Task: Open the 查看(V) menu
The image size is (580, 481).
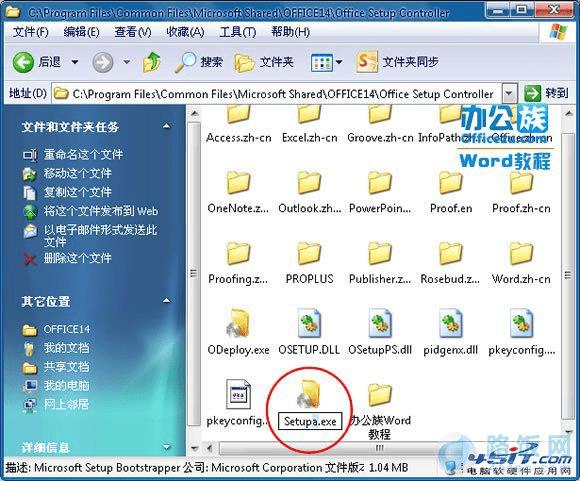Action: coord(133,32)
